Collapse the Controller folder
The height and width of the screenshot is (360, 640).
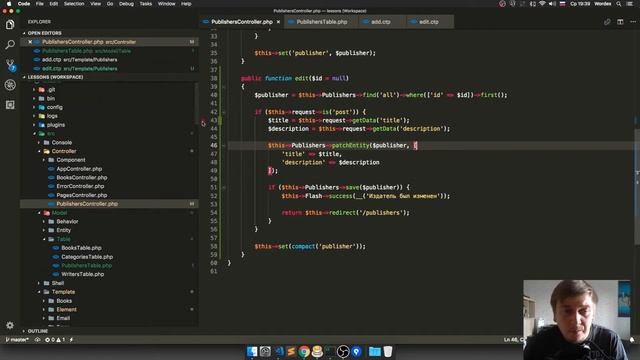[x=39, y=151]
